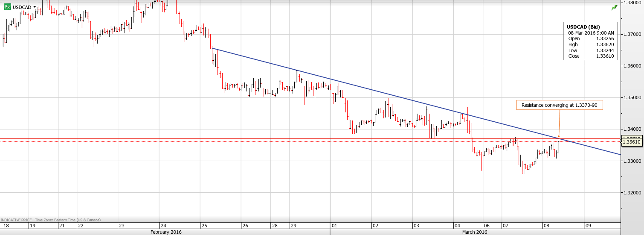
Task: Click date 09 on the time axis
Action: click(587, 226)
